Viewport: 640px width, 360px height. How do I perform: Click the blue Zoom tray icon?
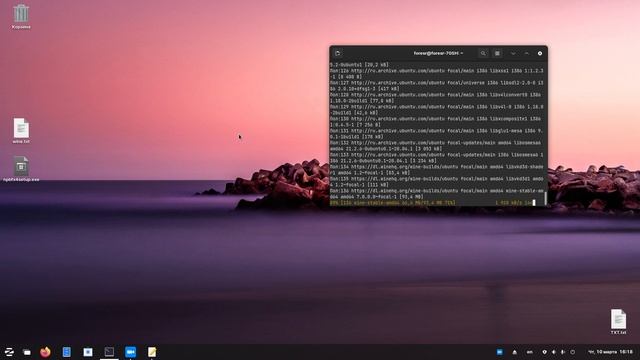(x=500, y=352)
